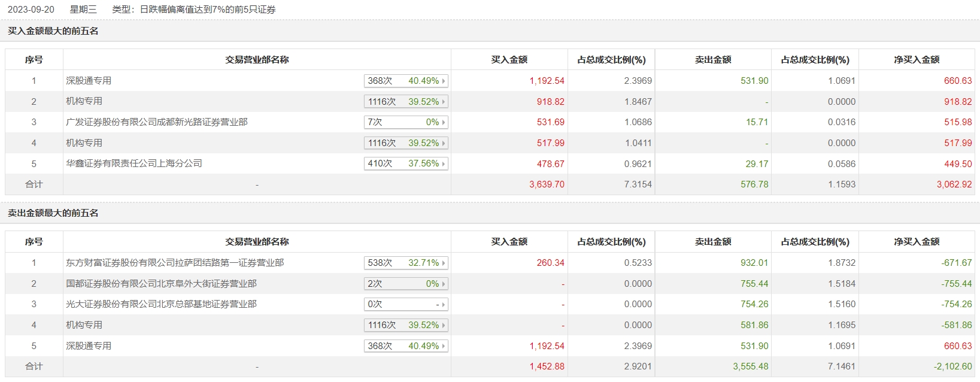980x382 pixels.
Task: Click 买入金额 column header in the top table
Action: (x=509, y=60)
